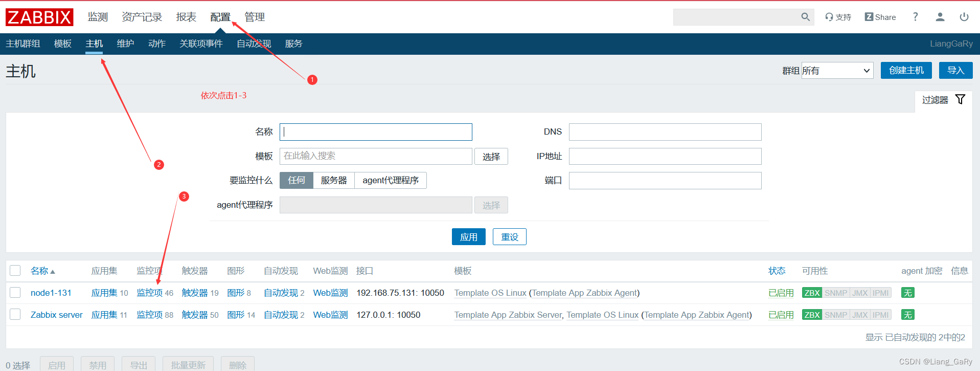Go to the 模板 submenu

click(x=63, y=44)
